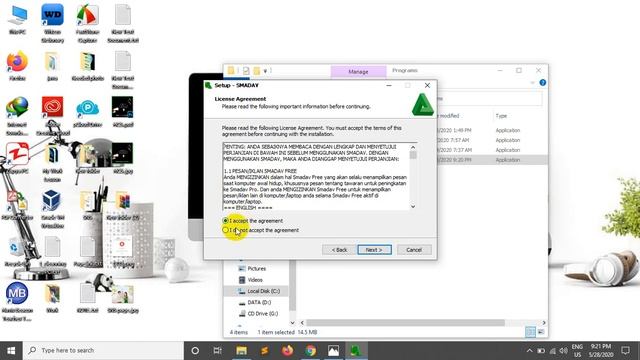
Task: Open quick access toolbar dropdown in File Explorer
Action: pos(265,71)
